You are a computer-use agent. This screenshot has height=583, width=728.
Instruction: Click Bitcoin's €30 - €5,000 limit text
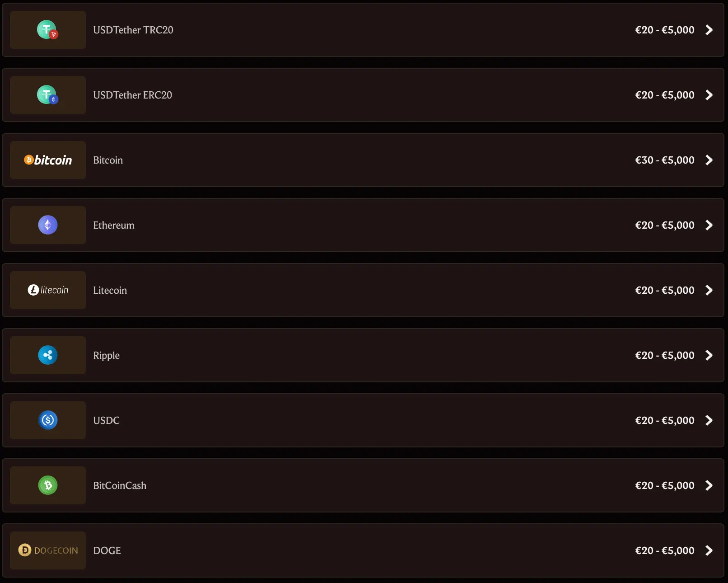click(x=665, y=160)
